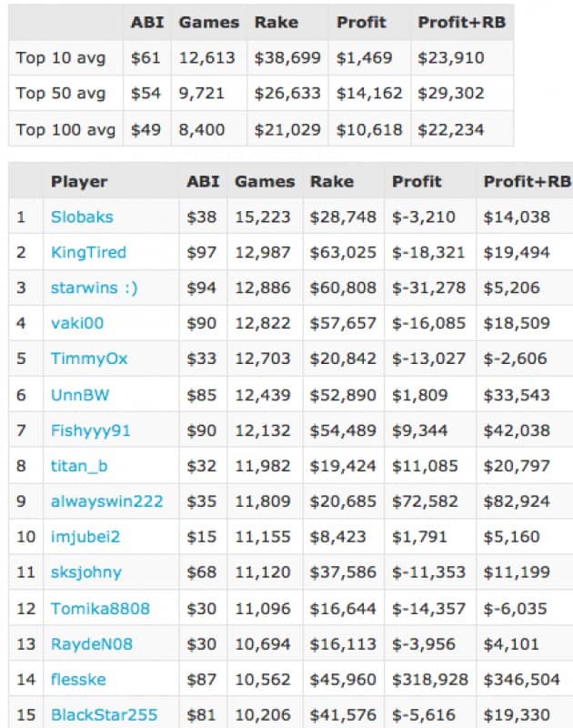Select player titan_b
573x728 pixels.
pyautogui.click(x=79, y=466)
